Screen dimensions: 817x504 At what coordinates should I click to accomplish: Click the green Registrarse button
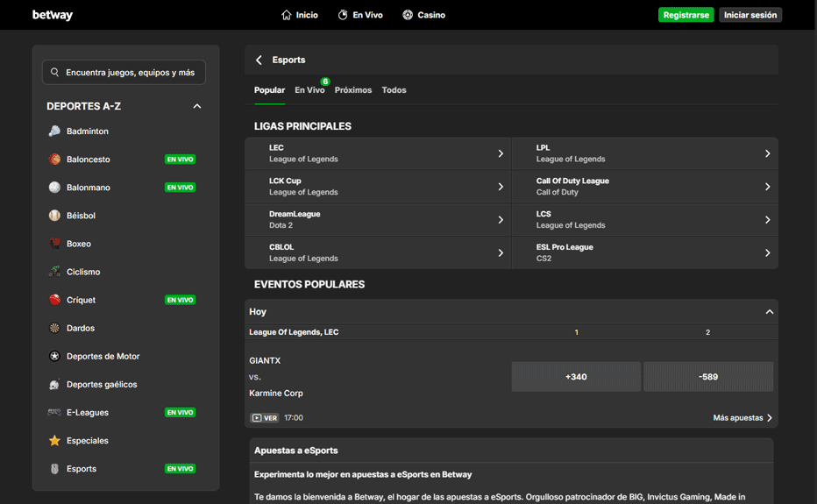point(686,15)
